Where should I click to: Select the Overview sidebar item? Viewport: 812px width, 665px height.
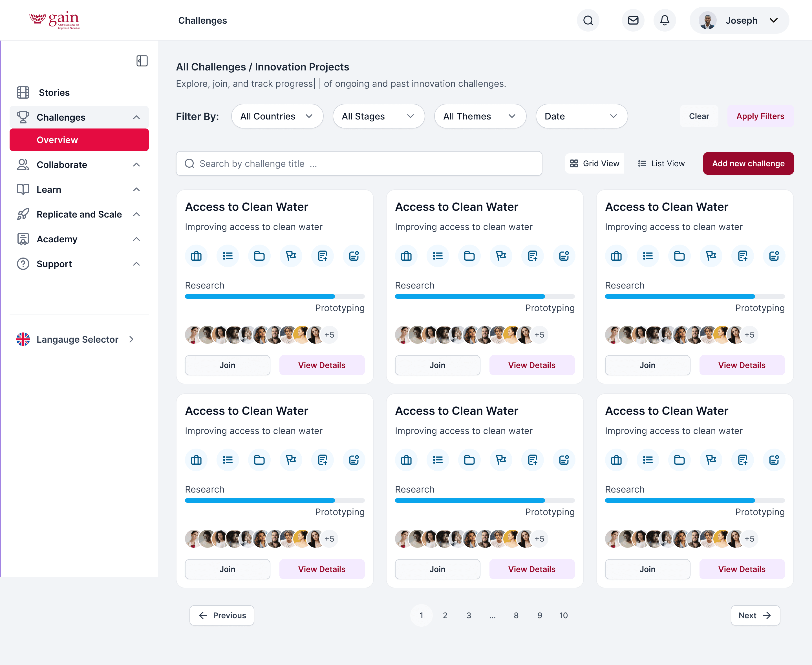point(79,140)
